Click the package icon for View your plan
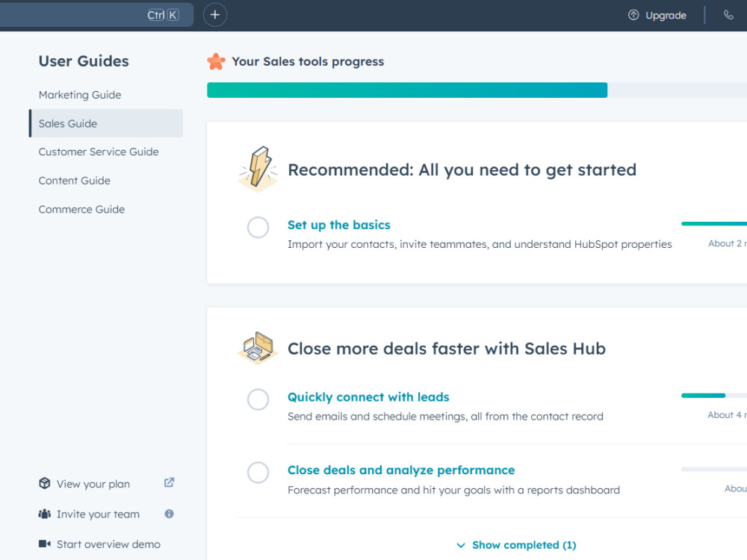747x560 pixels. [x=44, y=483]
